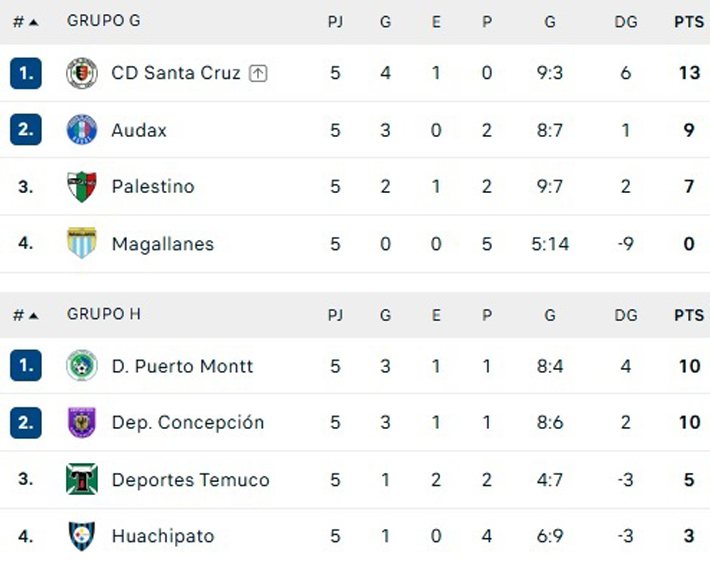Click the promotion arrow icon beside CD Santa Cruz
Screen dimensions: 710x561
coord(258,73)
